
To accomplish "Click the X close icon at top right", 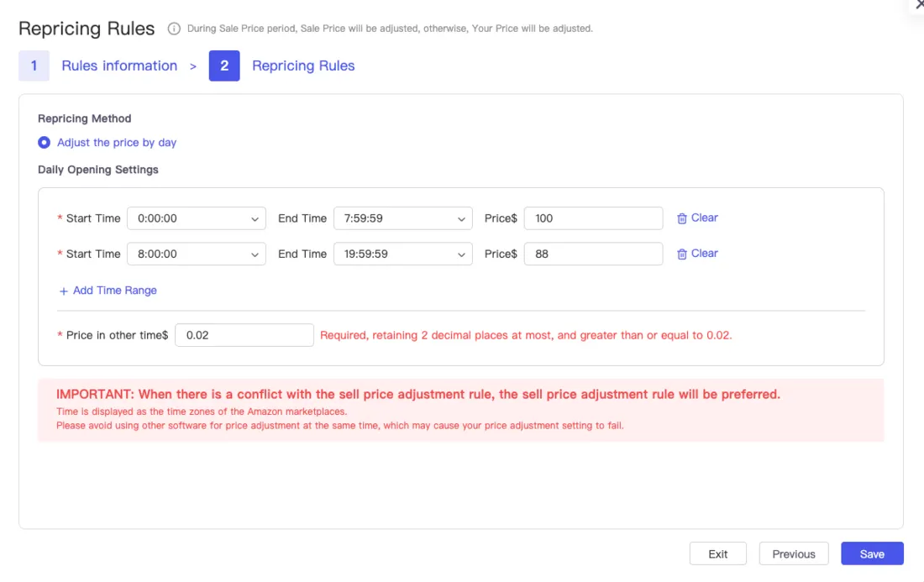I will 919,5.
